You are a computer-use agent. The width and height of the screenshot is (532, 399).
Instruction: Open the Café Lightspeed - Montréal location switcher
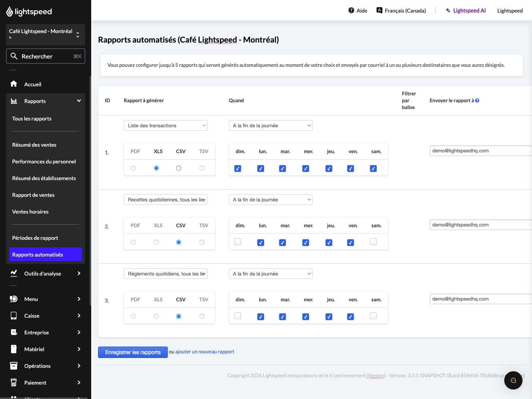click(x=46, y=35)
